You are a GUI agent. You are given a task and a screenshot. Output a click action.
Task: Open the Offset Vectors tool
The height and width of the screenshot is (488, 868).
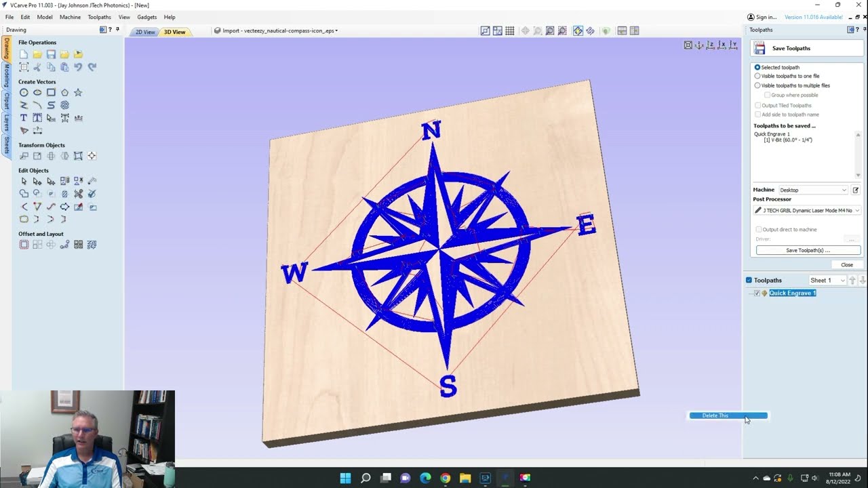pos(24,245)
